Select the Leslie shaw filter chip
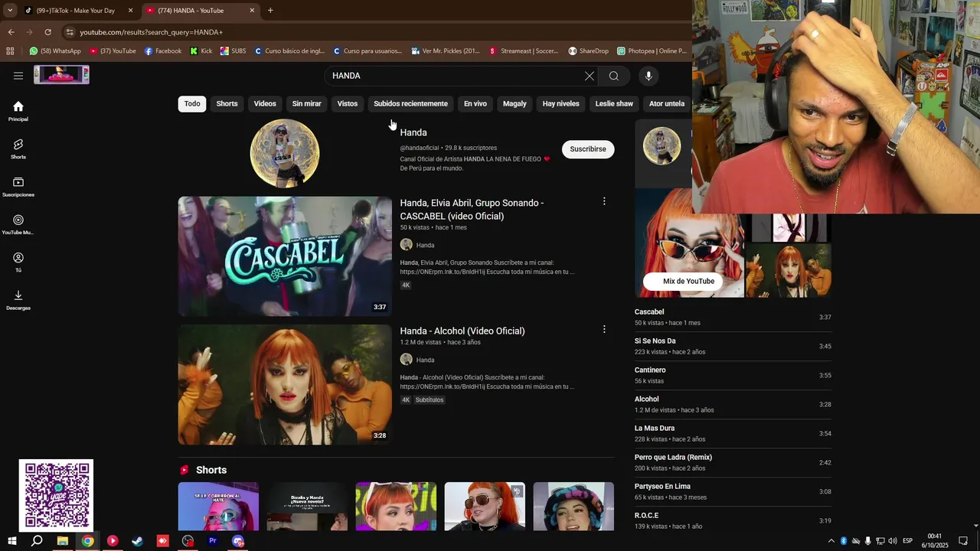The image size is (980, 551). point(614,103)
